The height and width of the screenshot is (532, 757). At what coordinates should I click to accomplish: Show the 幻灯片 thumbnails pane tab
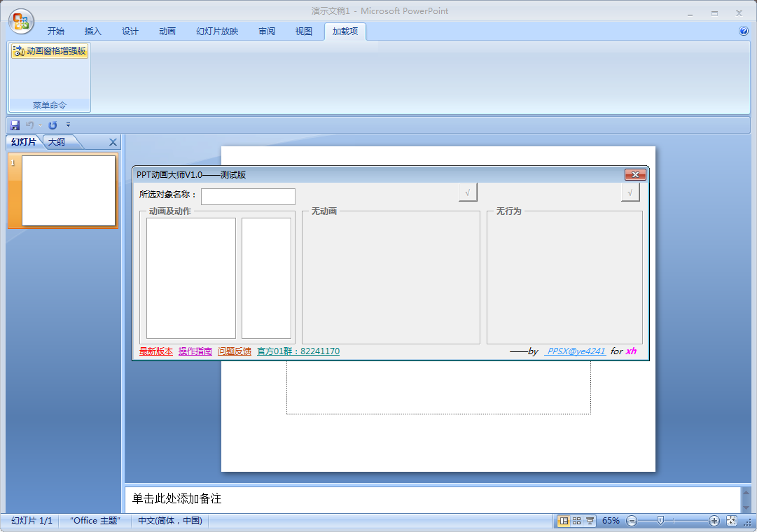[x=24, y=142]
